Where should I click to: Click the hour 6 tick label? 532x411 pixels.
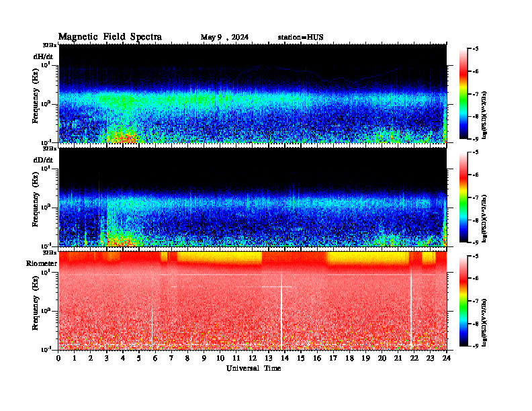(155, 358)
